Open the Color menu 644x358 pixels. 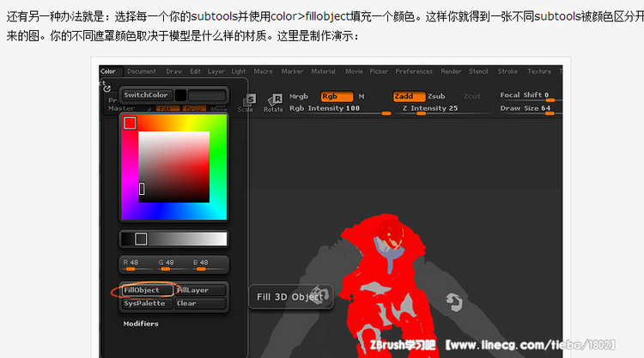(108, 71)
